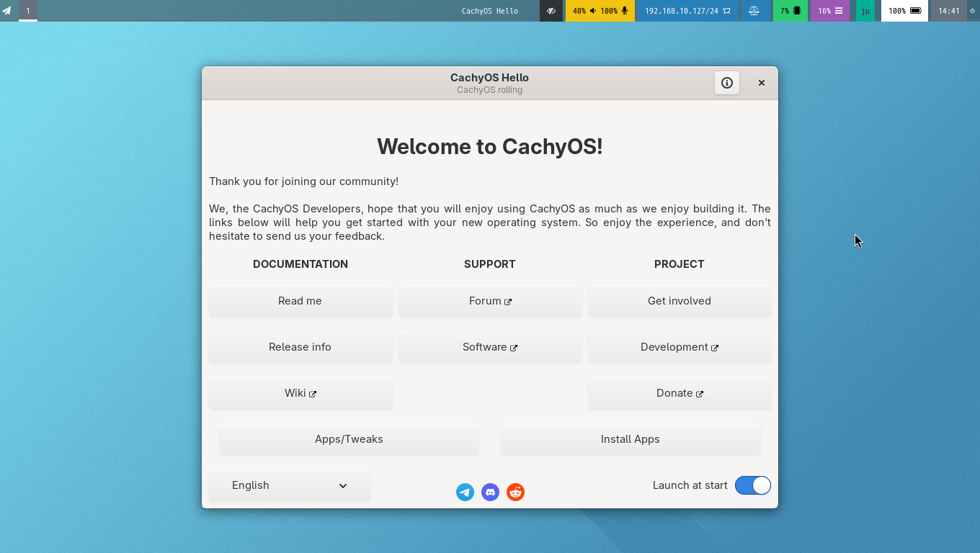Screen dimensions: 980x553
Task: Click the SUPPORT column heading
Action: click(x=490, y=264)
